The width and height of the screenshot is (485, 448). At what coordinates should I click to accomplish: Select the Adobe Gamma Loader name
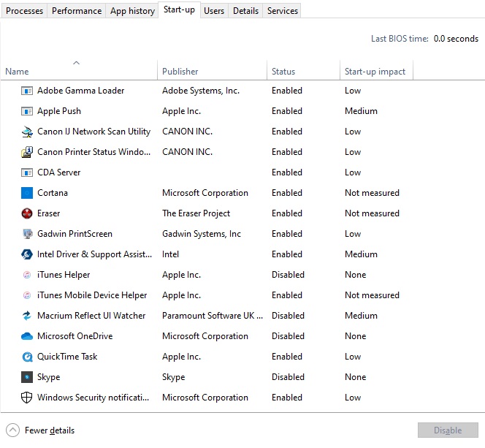[81, 91]
